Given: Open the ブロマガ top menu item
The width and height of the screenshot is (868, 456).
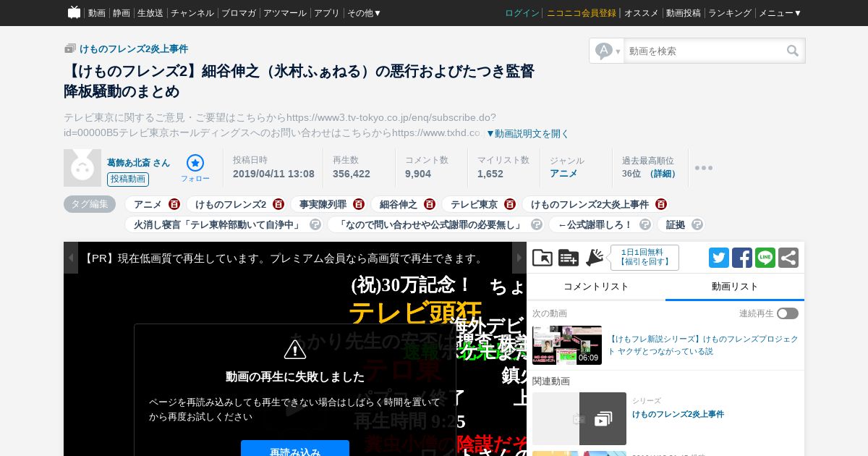Looking at the screenshot, I should click(x=239, y=13).
